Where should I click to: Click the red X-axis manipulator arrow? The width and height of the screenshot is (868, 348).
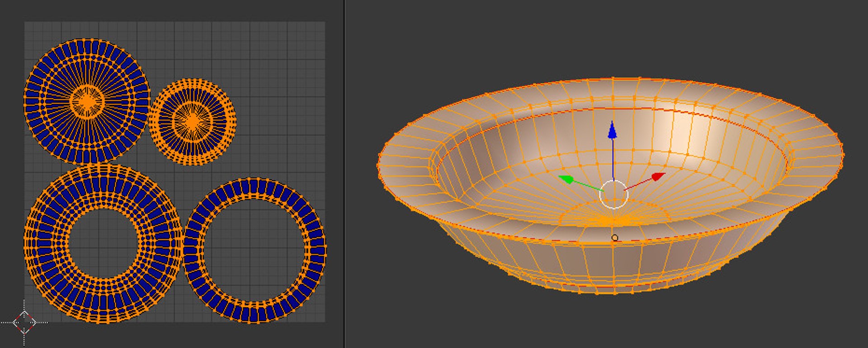pos(658,176)
